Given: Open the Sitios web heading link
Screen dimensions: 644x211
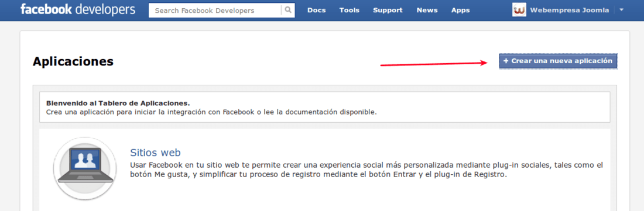Looking at the screenshot, I should click(155, 153).
